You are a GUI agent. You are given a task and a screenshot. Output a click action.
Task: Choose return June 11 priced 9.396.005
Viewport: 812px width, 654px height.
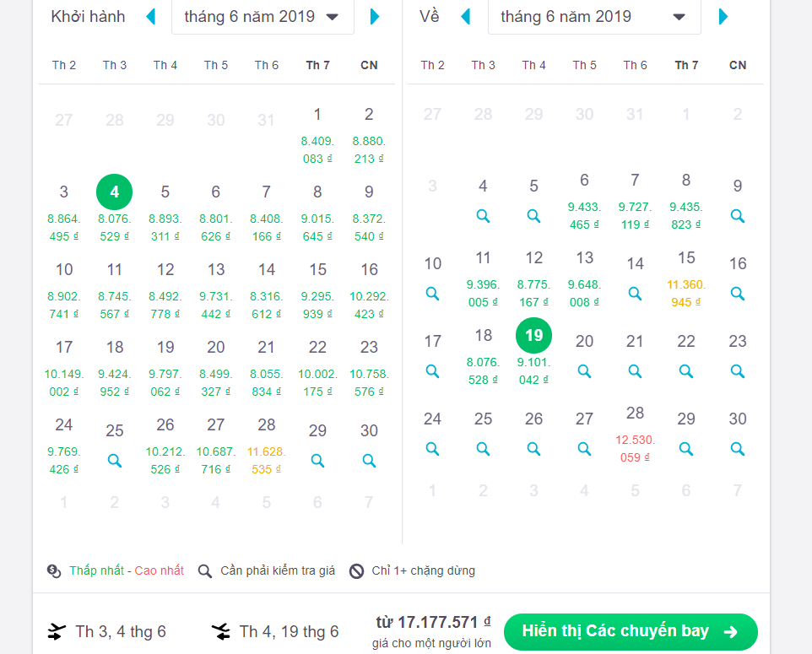[x=483, y=279]
